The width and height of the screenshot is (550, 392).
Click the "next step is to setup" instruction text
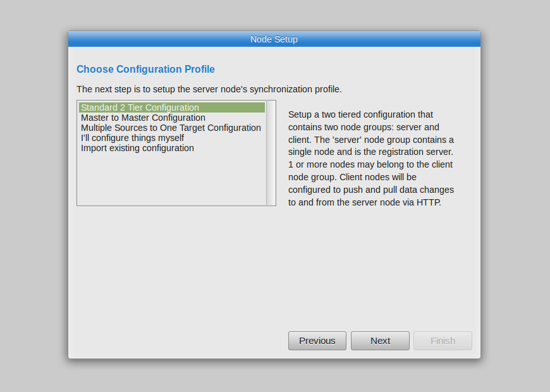tap(209, 89)
